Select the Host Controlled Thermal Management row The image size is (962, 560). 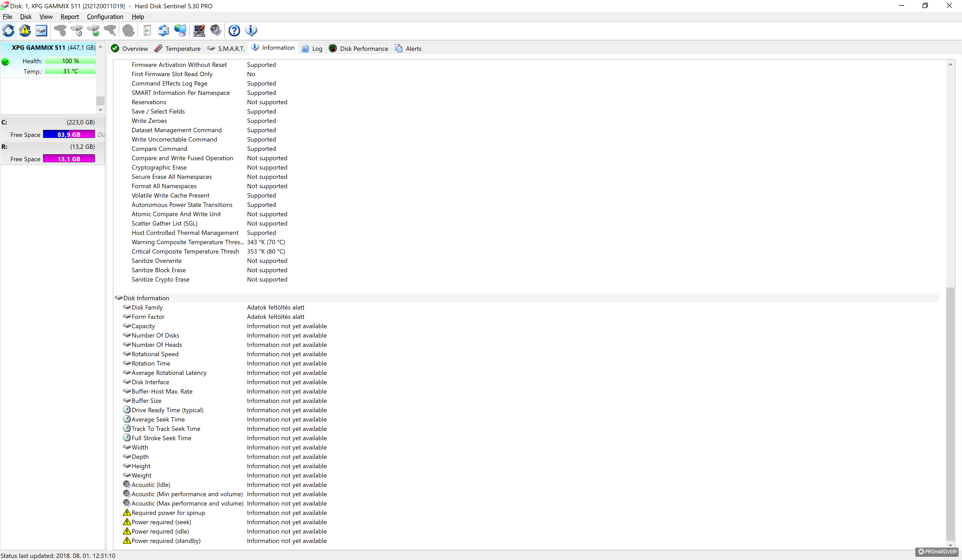pyautogui.click(x=527, y=233)
